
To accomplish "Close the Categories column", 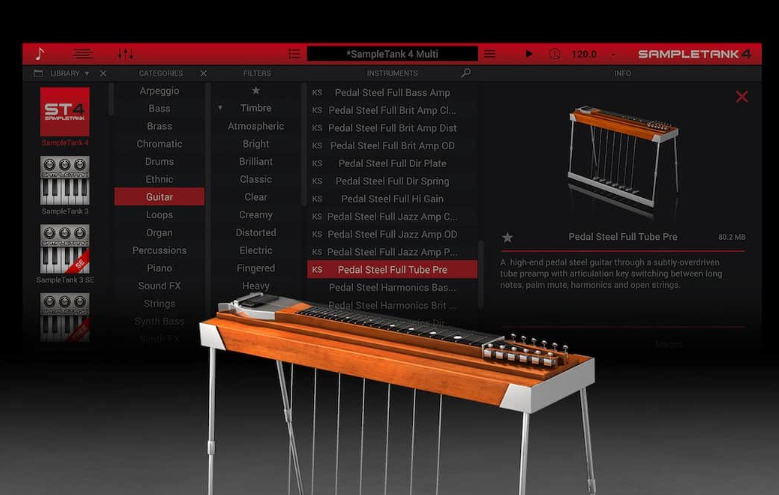I will point(203,74).
